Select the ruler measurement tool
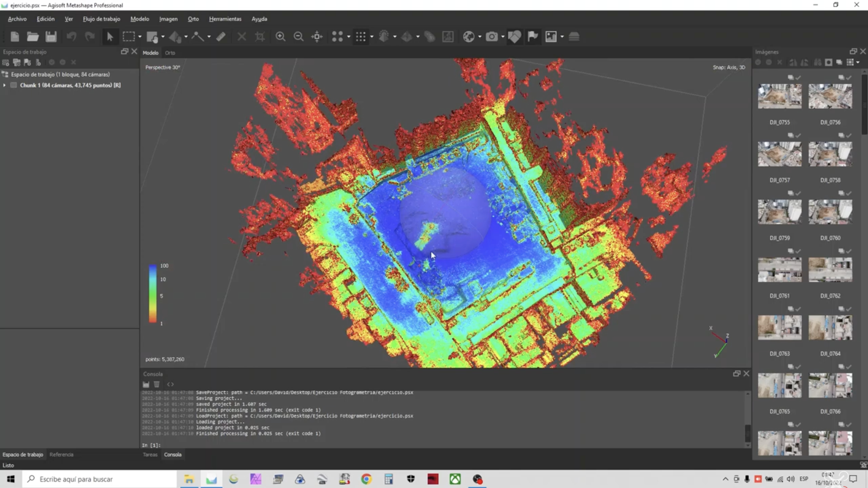Screen dimensions: 868x488 tap(221, 36)
